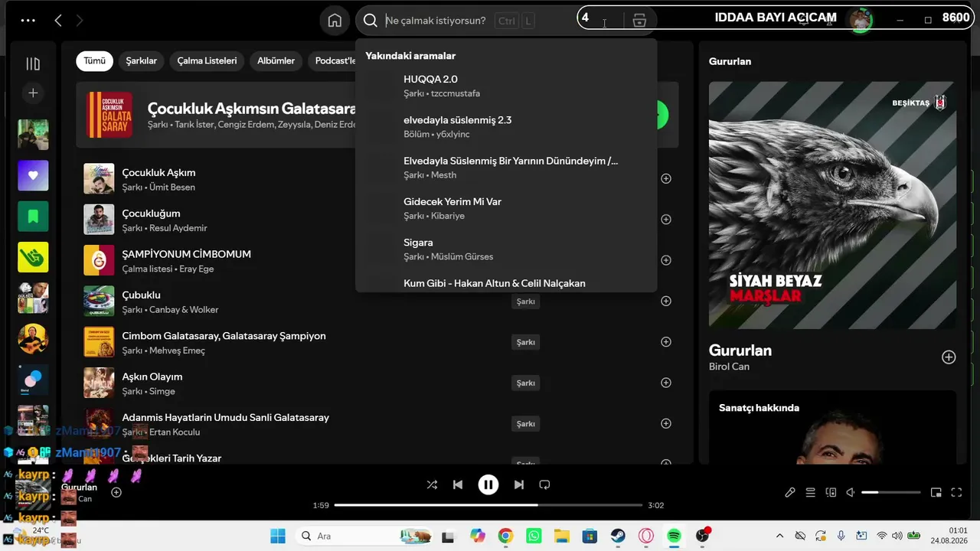Open the Aşkın Olayım song result
The image size is (980, 551).
coord(152,377)
